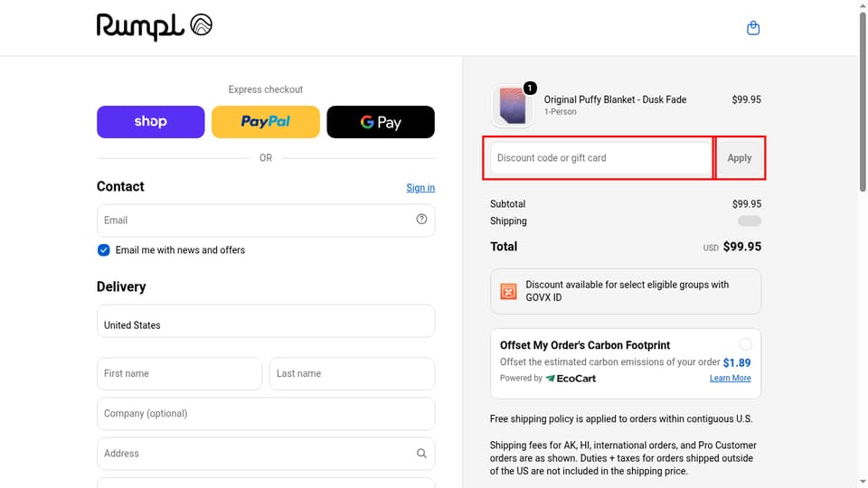Click the Apply discount button
Image resolution: width=868 pixels, height=488 pixels.
pyautogui.click(x=740, y=157)
